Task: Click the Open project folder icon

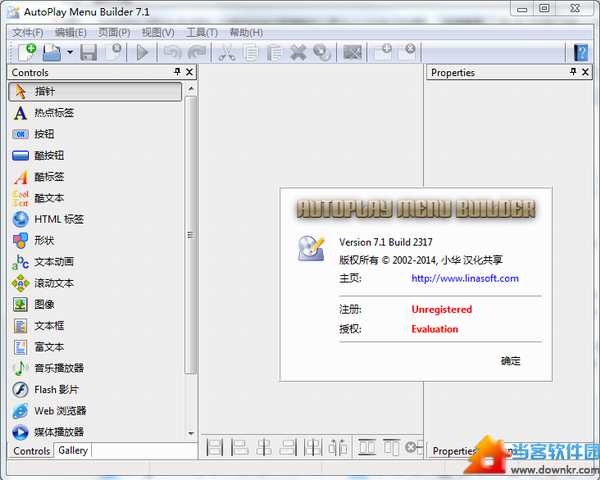Action: (x=52, y=52)
